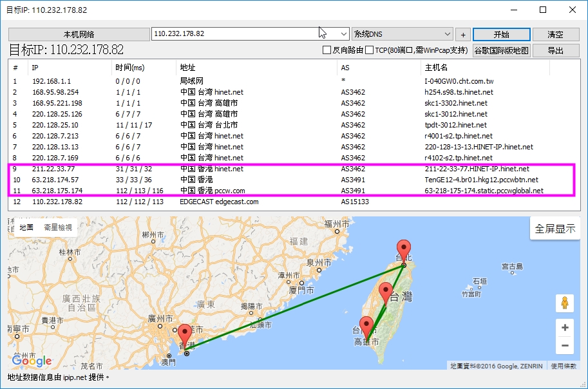Open the 系统DNS dropdown

pyautogui.click(x=448, y=34)
